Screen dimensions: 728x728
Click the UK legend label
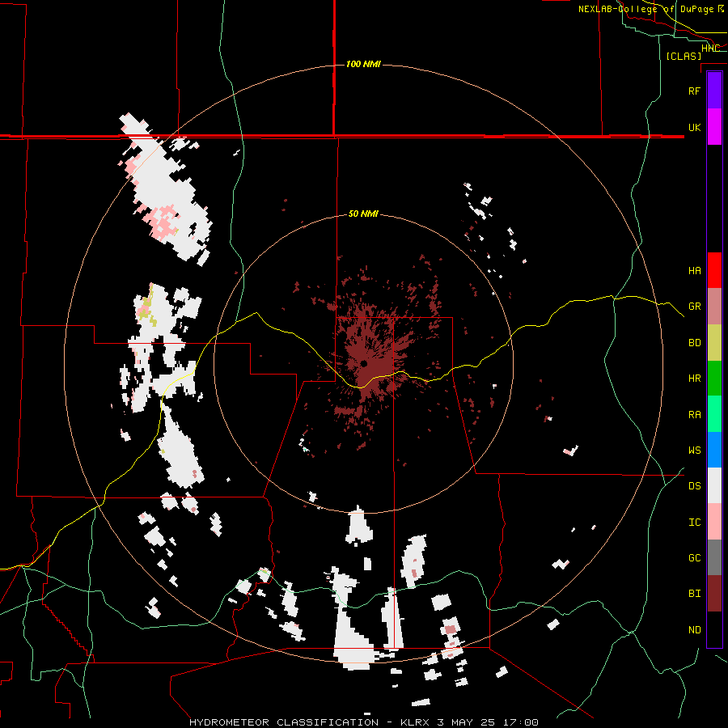click(694, 127)
